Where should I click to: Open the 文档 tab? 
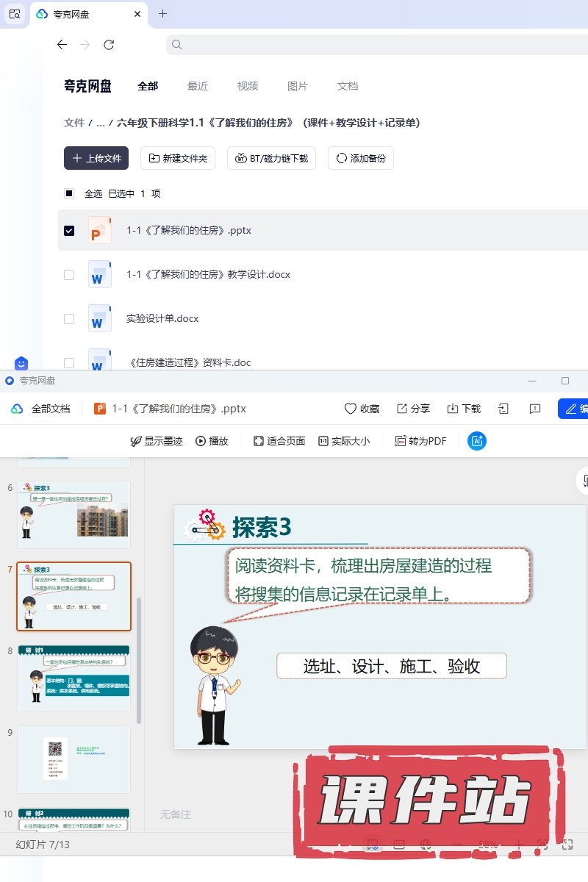[348, 86]
